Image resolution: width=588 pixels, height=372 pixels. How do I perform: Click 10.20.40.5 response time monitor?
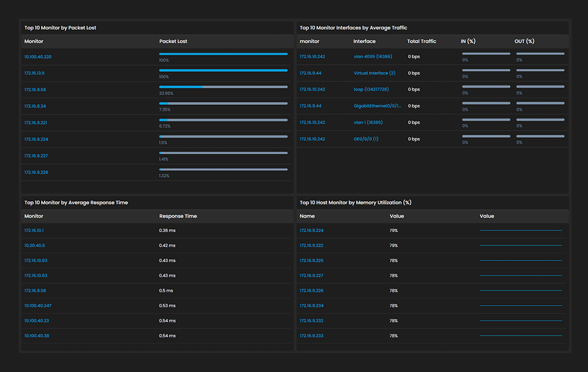[x=35, y=245]
